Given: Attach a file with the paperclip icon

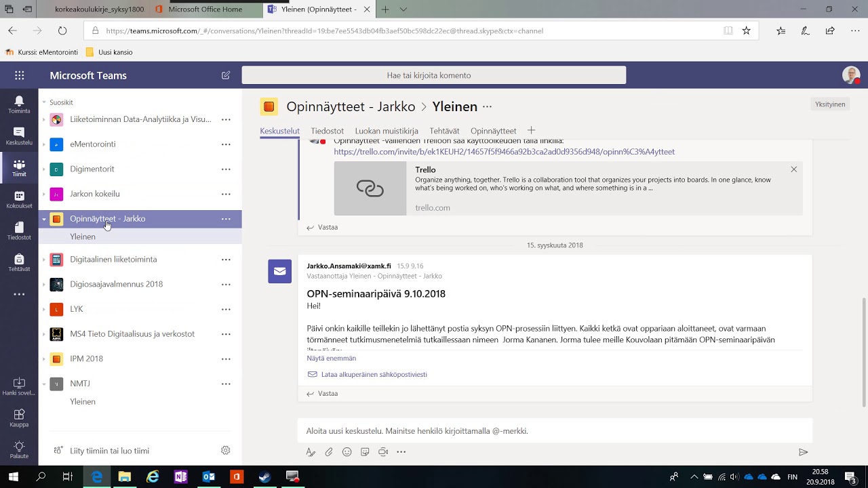Looking at the screenshot, I should point(329,452).
